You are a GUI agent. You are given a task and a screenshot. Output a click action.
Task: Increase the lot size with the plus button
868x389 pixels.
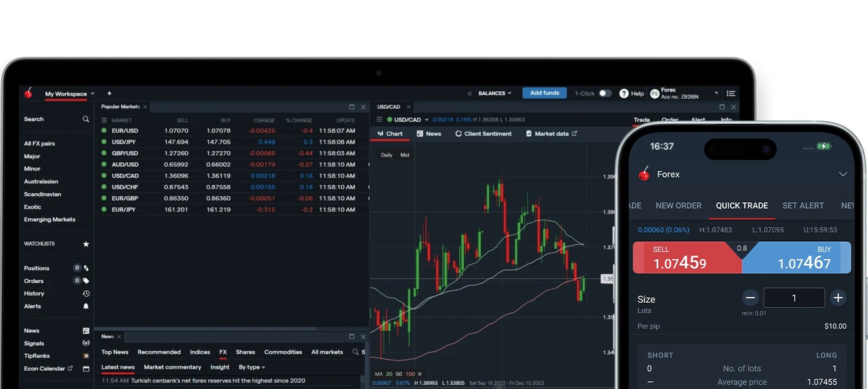click(x=838, y=298)
